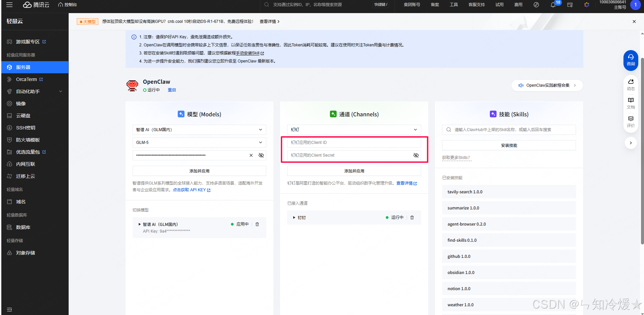Click the round arrow expand button
Screen dimensions: 644x315
click(631, 143)
